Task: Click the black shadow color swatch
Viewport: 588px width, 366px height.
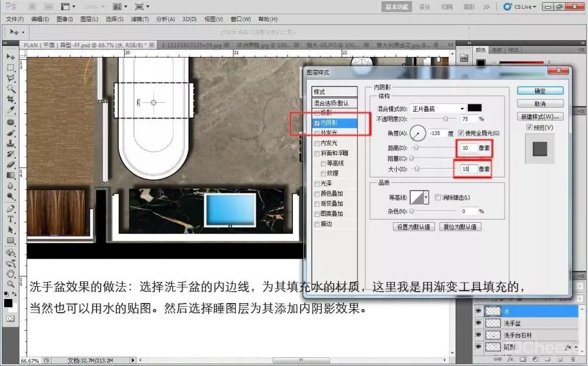Action: click(475, 108)
